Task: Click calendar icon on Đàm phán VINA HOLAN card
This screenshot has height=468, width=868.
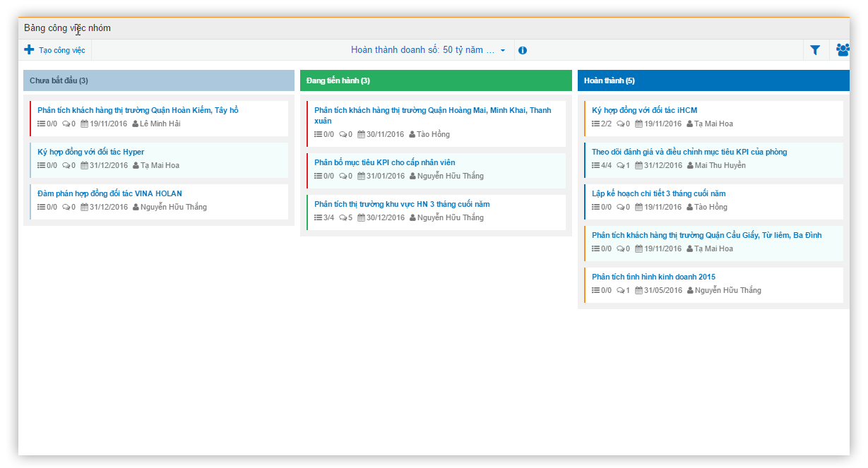Action: pyautogui.click(x=84, y=208)
